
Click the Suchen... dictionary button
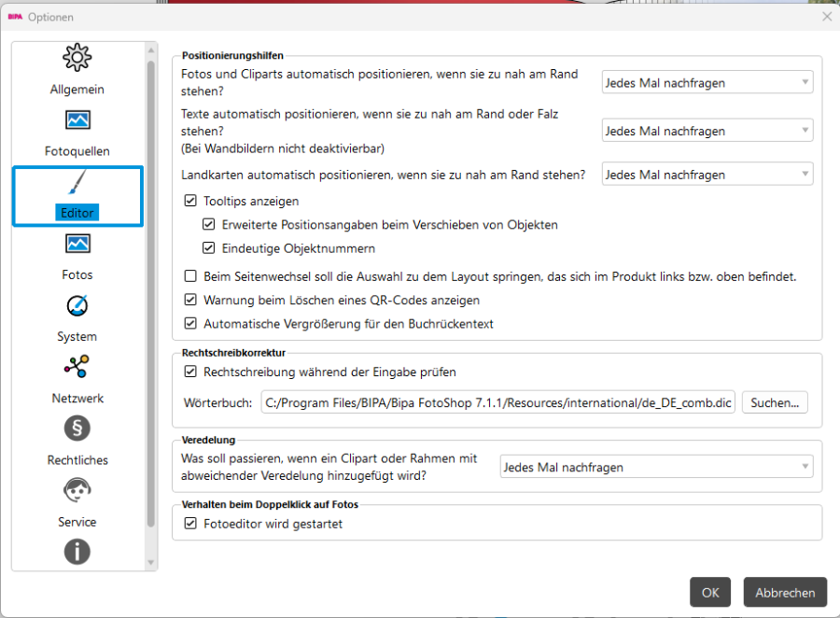(x=775, y=402)
